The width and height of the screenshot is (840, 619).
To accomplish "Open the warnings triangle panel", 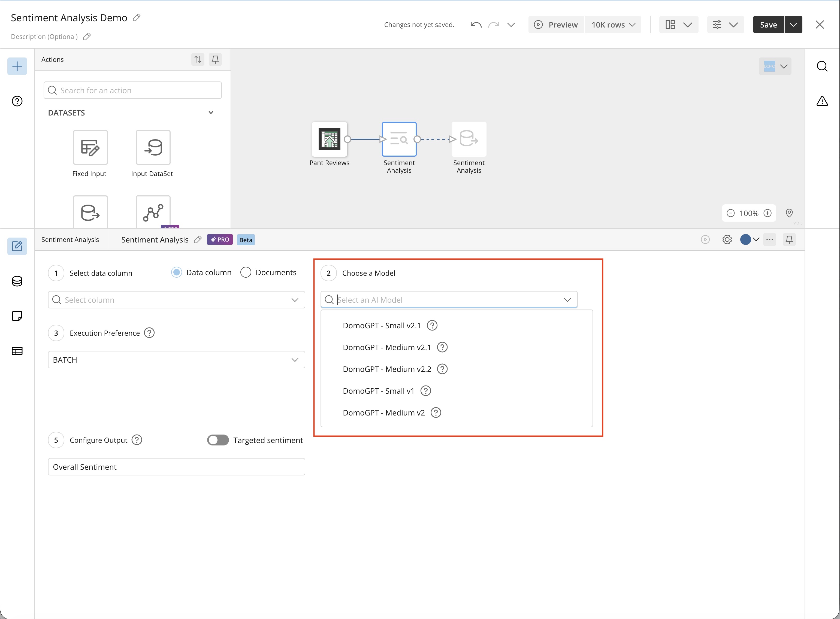I will [822, 101].
